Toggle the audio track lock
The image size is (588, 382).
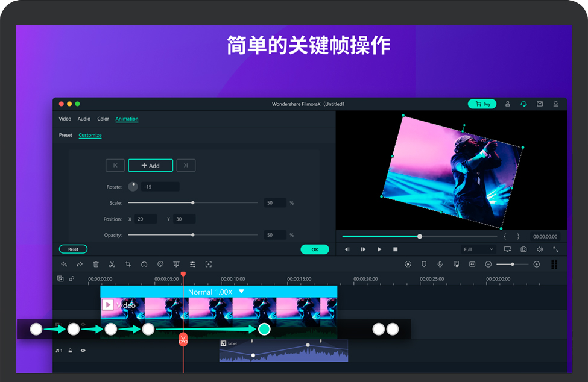coord(71,350)
